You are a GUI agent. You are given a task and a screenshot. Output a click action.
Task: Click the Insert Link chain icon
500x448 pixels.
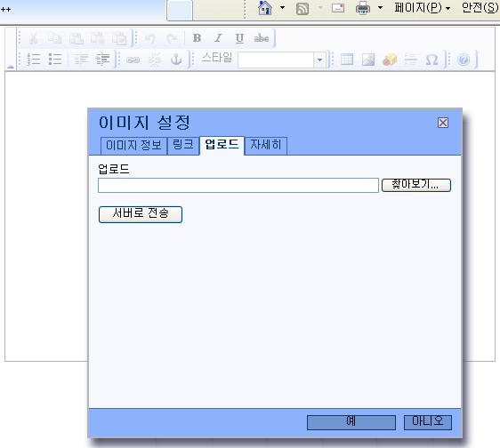(x=133, y=60)
